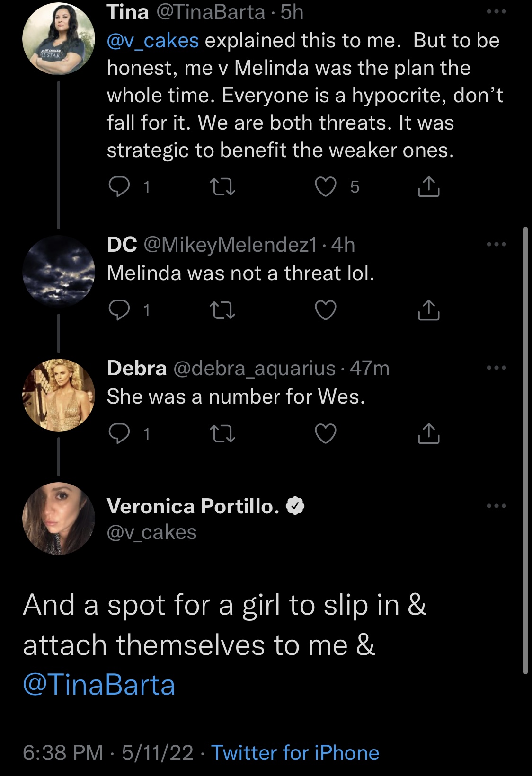Image resolution: width=532 pixels, height=776 pixels.
Task: Open Debra's profile avatar
Action: pyautogui.click(x=59, y=395)
